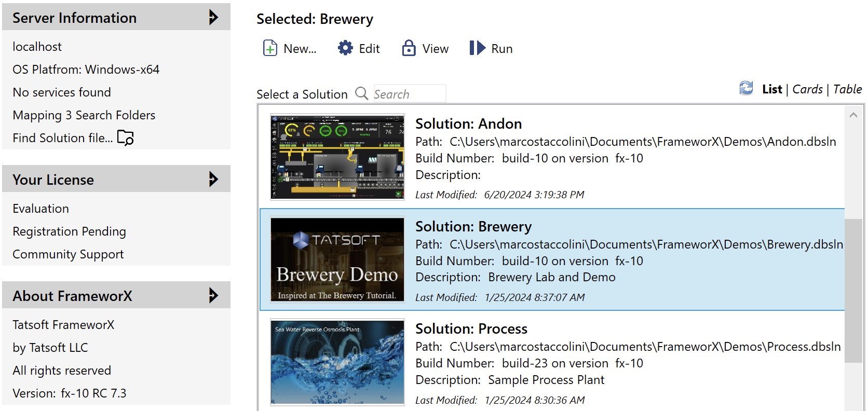Expand the About FrameworX panel arrow
The height and width of the screenshot is (411, 868).
pyautogui.click(x=213, y=295)
